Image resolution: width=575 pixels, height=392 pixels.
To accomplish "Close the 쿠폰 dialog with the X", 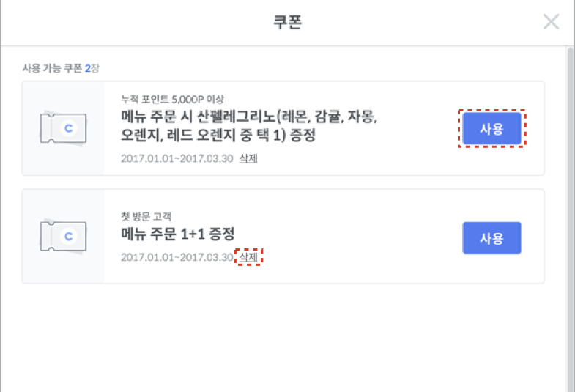I will click(x=551, y=22).
